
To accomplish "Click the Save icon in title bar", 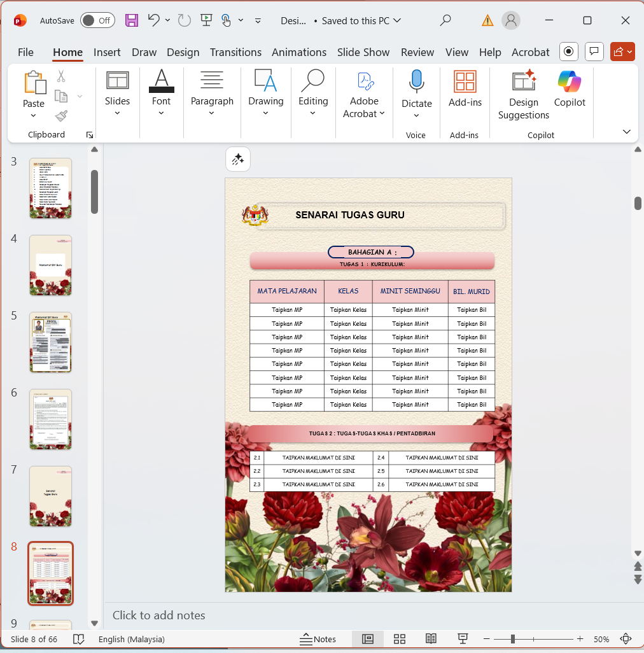I will coord(132,20).
